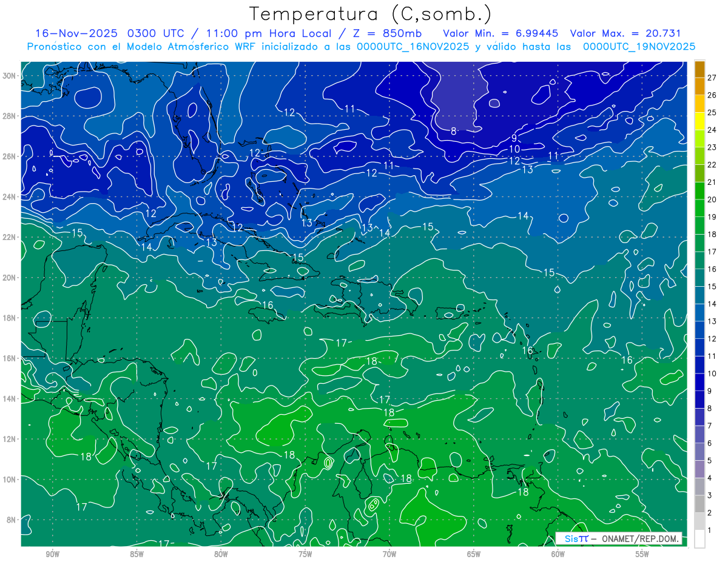Click the 55W longitude axis label
This screenshot has width=728, height=562.
pos(642,554)
